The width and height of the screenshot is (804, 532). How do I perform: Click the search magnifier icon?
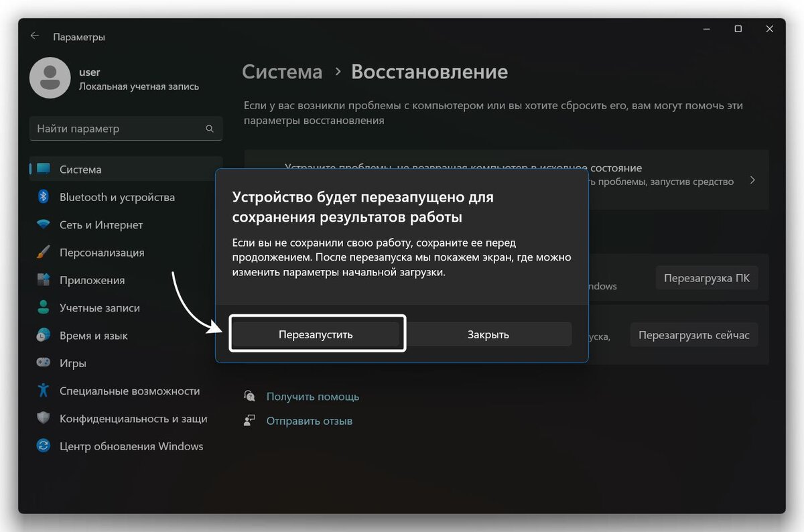pyautogui.click(x=210, y=129)
